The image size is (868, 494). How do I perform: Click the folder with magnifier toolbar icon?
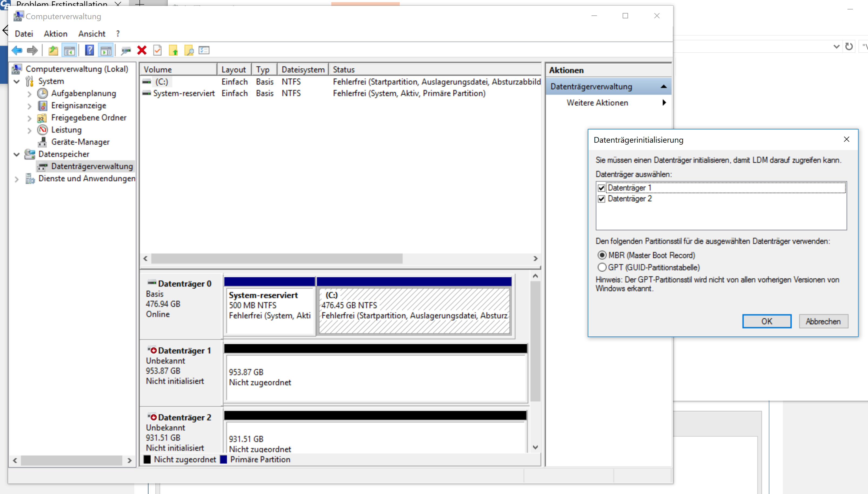(189, 51)
